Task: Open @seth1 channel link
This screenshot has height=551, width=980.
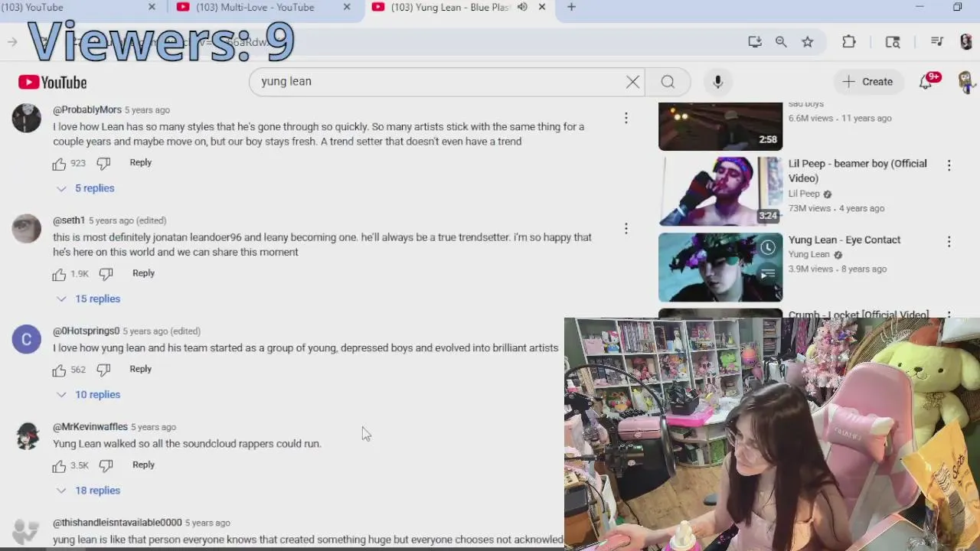Action: point(69,220)
